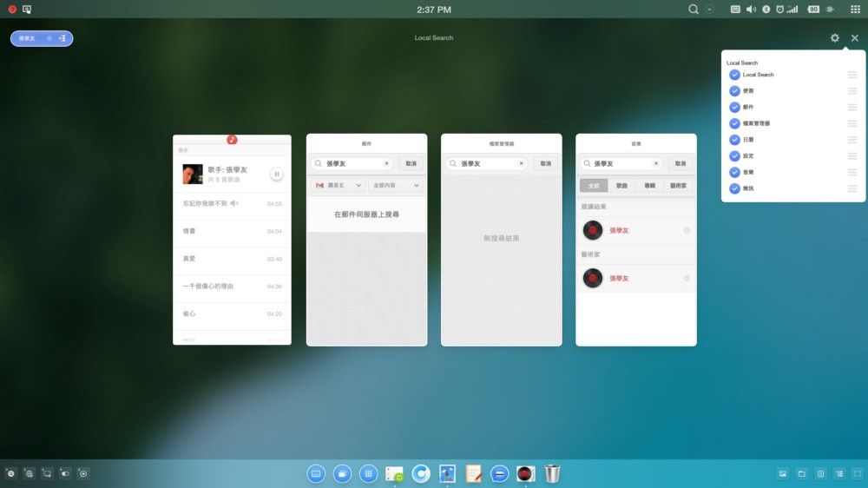Open the app grid icon in top-right corner
The width and height of the screenshot is (868, 488).
(x=854, y=10)
